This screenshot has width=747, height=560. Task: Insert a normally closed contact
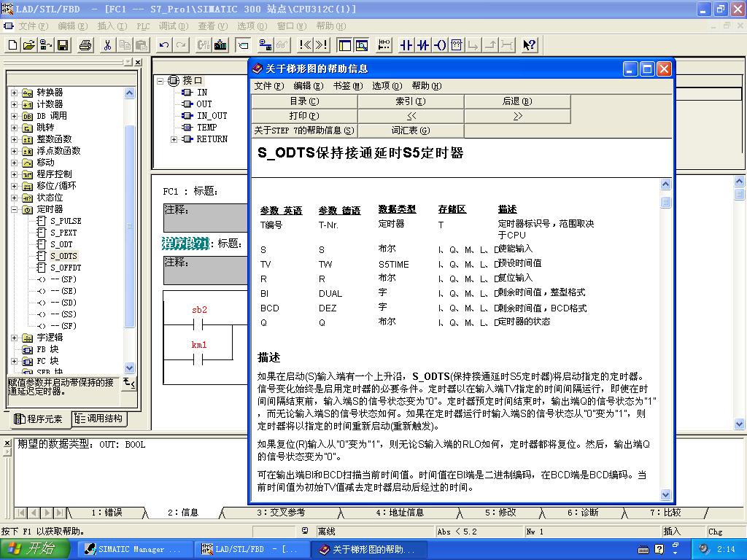click(x=423, y=45)
